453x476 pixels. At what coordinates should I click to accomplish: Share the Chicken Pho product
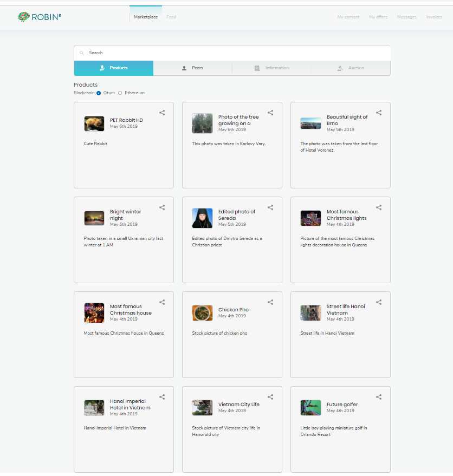point(270,302)
